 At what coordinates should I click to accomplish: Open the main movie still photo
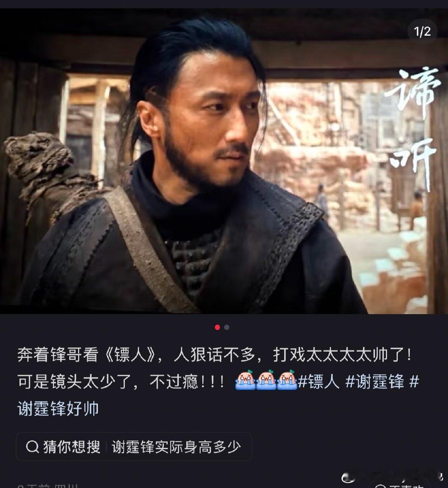pyautogui.click(x=224, y=161)
